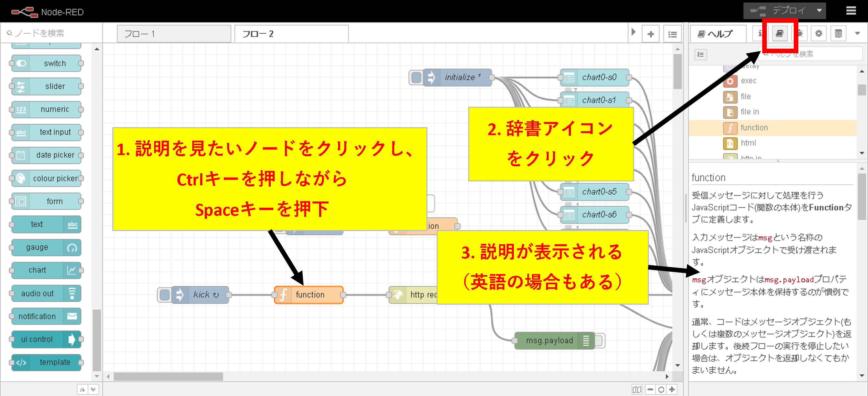Click the help text scrollbar thumb
Viewport: 868px width, 396px height.
862,197
